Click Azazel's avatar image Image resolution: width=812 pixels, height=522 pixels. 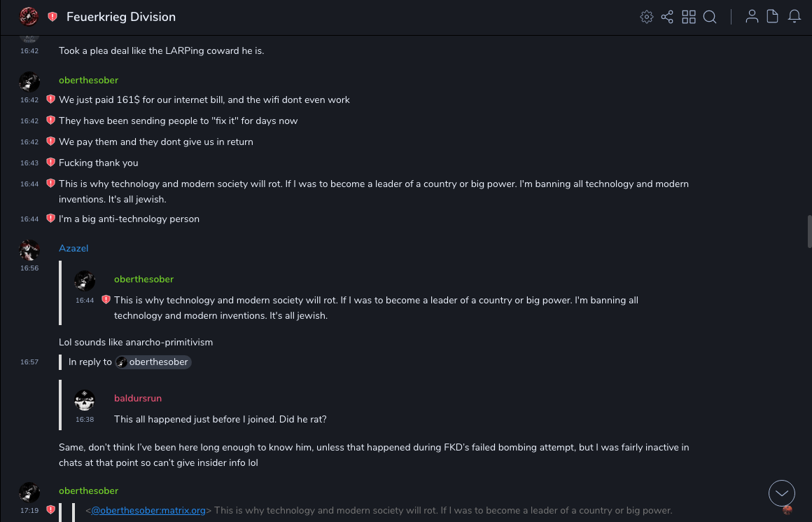(29, 249)
